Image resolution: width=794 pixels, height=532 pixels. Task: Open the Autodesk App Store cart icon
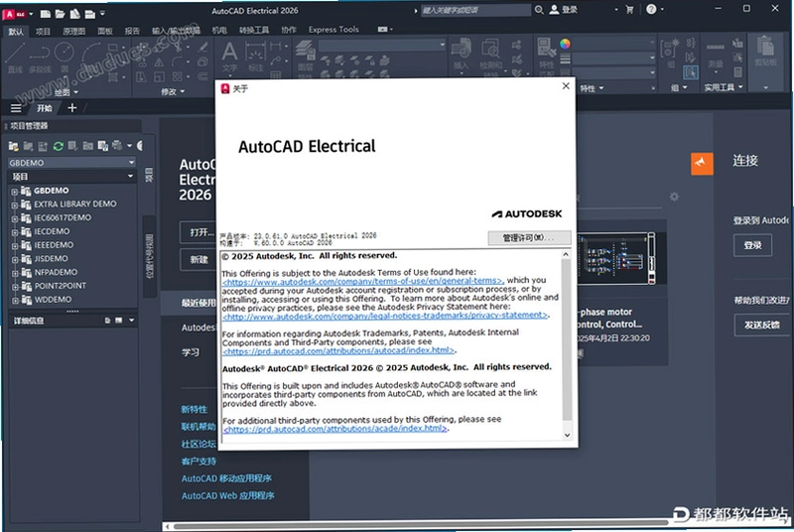(x=629, y=10)
